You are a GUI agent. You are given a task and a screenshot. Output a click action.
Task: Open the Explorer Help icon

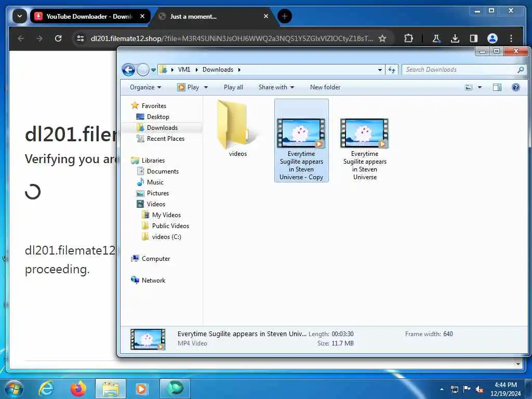pyautogui.click(x=515, y=87)
